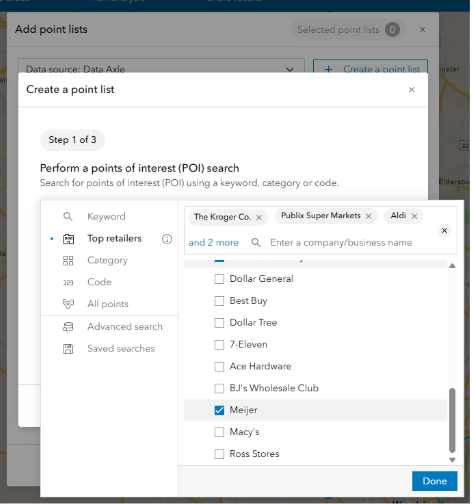Open info icon beside Top retailers
Image resolution: width=472 pixels, height=504 pixels.
[167, 239]
